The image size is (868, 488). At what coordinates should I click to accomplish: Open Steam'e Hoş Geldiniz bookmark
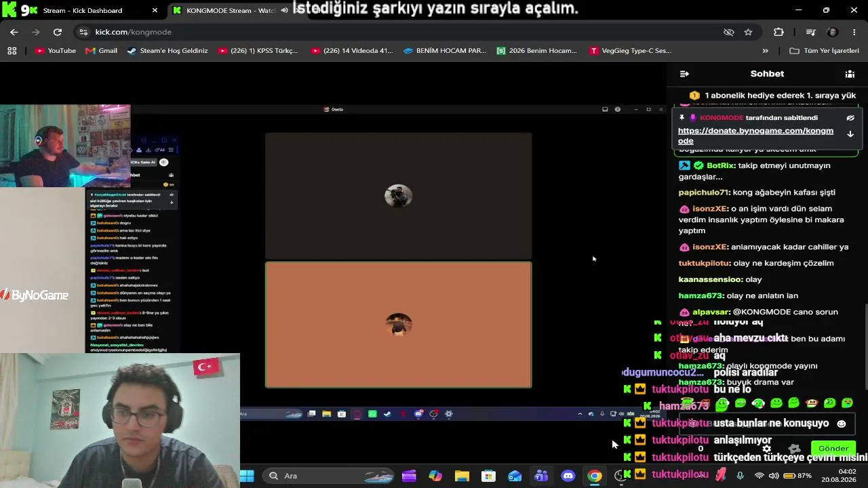[x=167, y=51]
